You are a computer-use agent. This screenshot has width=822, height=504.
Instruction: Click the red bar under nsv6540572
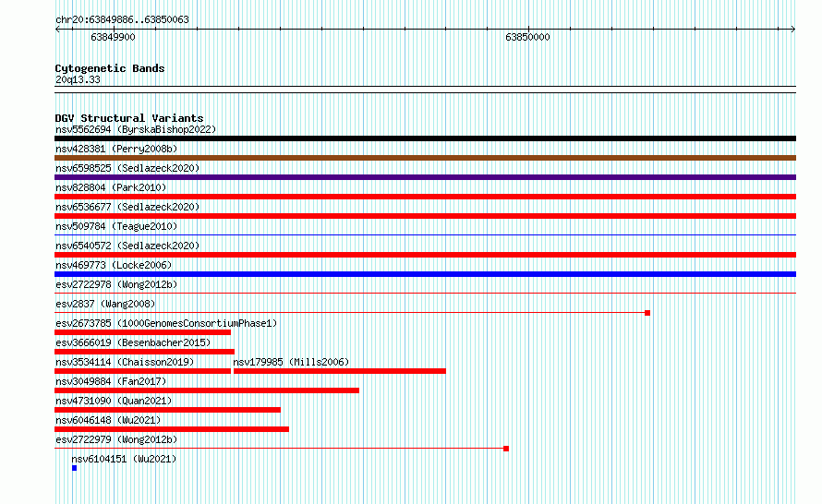click(425, 255)
